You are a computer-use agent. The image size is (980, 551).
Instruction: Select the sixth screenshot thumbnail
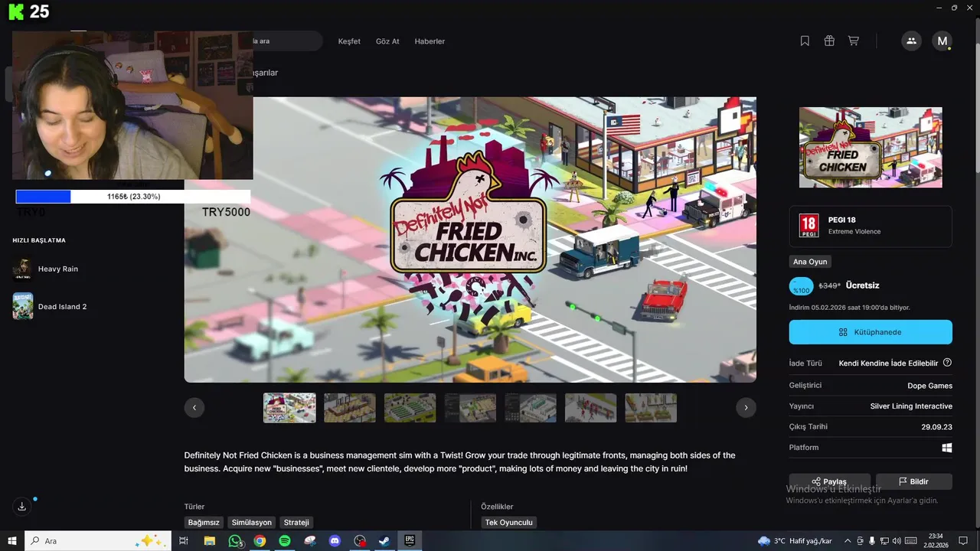[x=591, y=408]
